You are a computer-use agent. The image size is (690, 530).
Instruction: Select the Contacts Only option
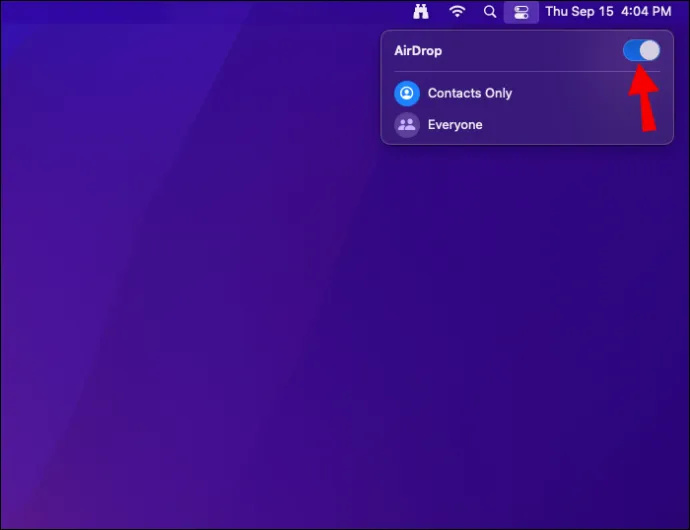tap(527, 93)
